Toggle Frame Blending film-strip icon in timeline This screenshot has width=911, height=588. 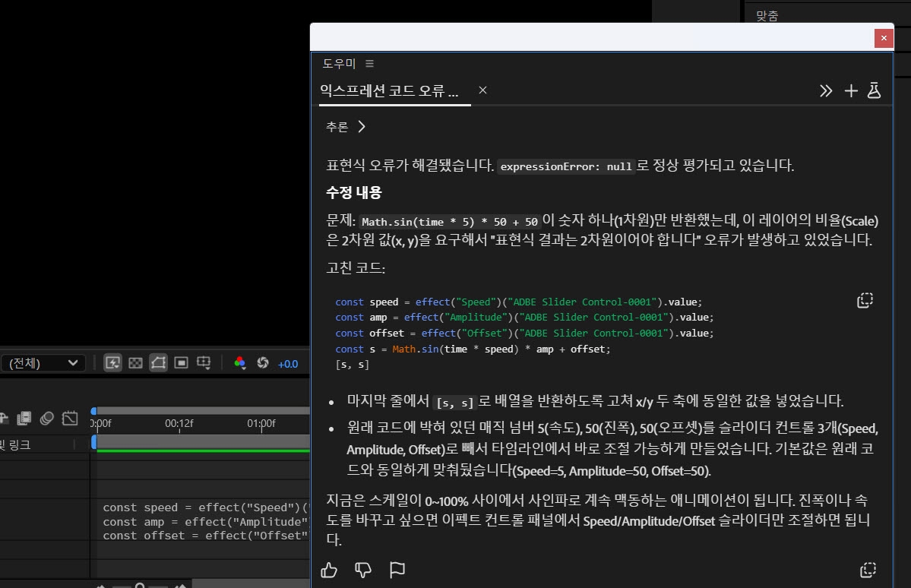click(x=24, y=419)
